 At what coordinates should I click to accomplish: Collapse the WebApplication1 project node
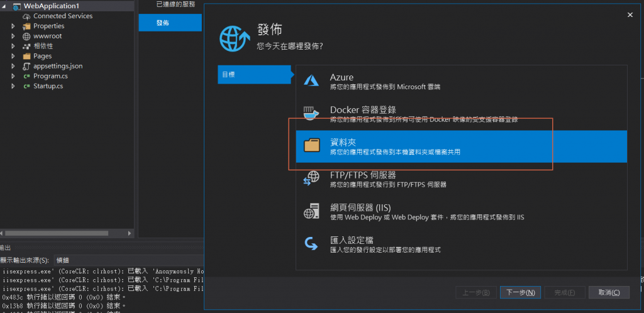pyautogui.click(x=3, y=6)
